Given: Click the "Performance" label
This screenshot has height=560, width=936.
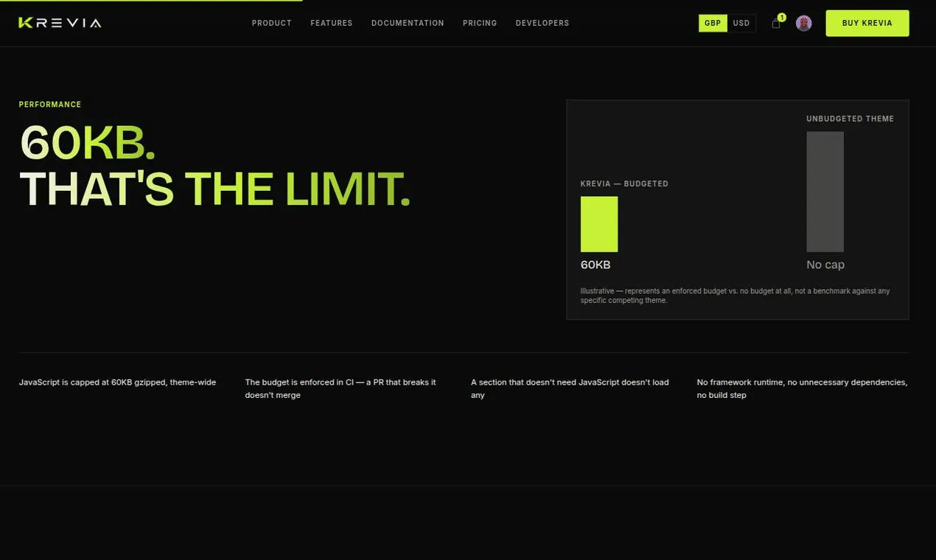Looking at the screenshot, I should [x=50, y=105].
